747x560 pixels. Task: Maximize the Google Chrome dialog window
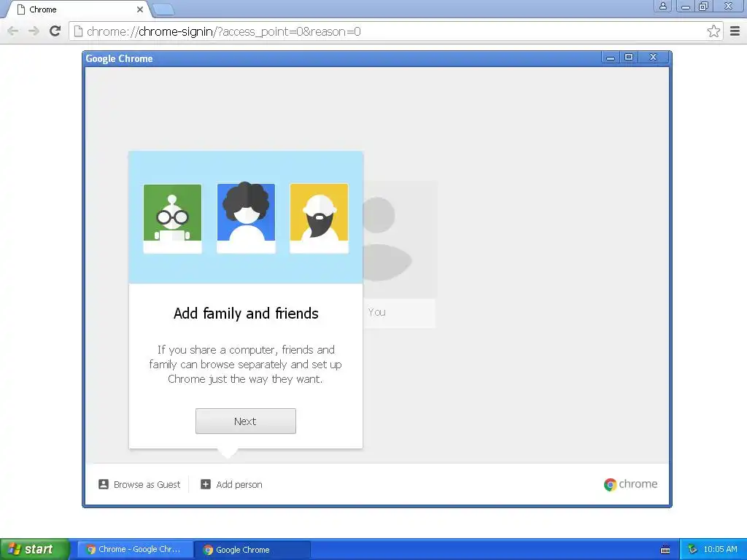click(629, 58)
